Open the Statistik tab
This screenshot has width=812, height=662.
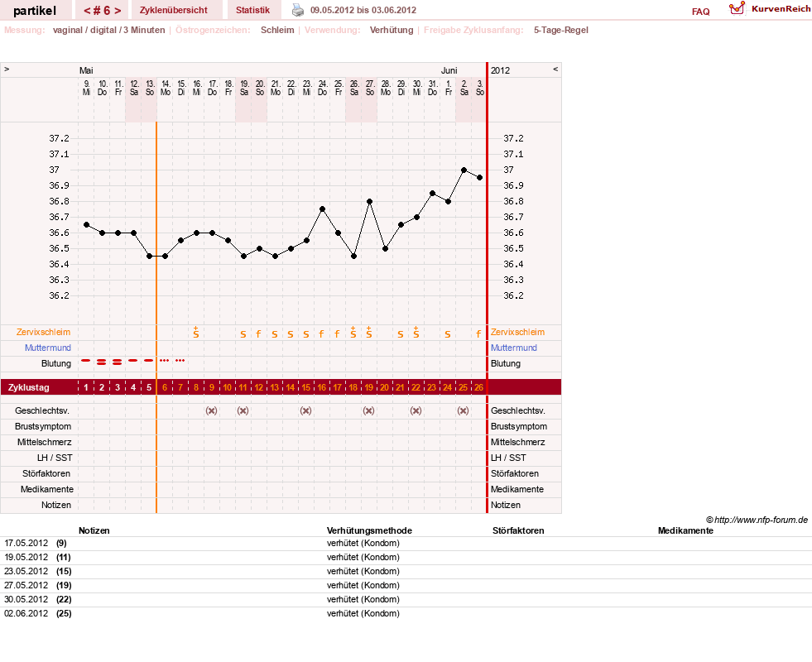(x=252, y=10)
